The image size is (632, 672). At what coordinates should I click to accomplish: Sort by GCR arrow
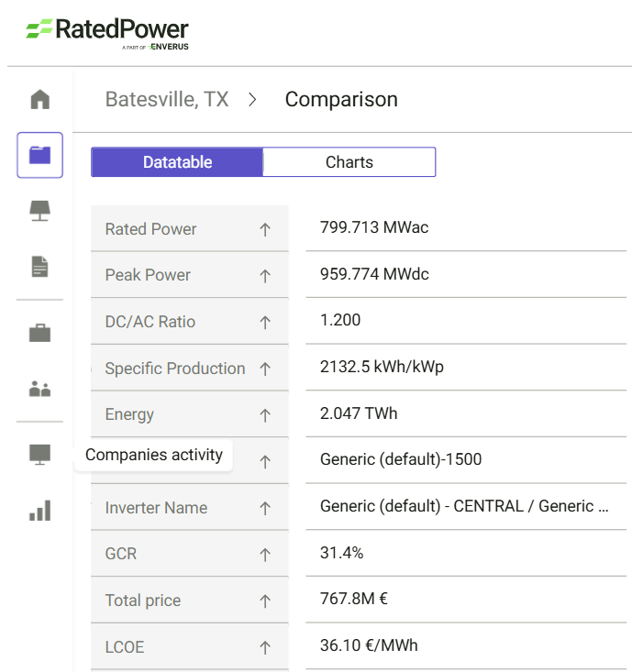click(x=265, y=555)
